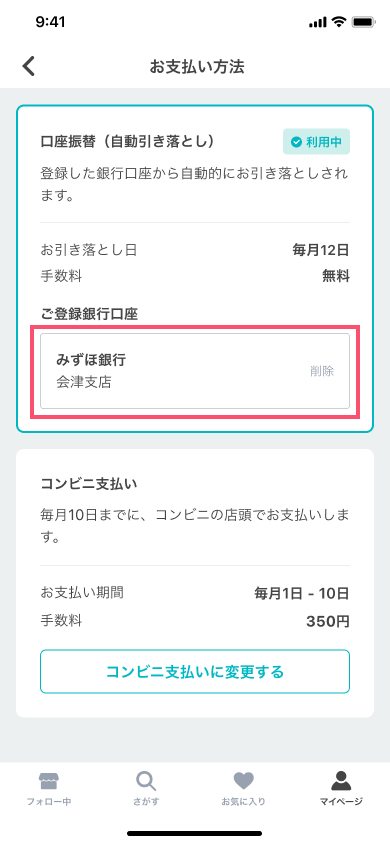Tap the さがす magnifier icon
Image resolution: width=390 pixels, height=844 pixels.
[x=146, y=780]
